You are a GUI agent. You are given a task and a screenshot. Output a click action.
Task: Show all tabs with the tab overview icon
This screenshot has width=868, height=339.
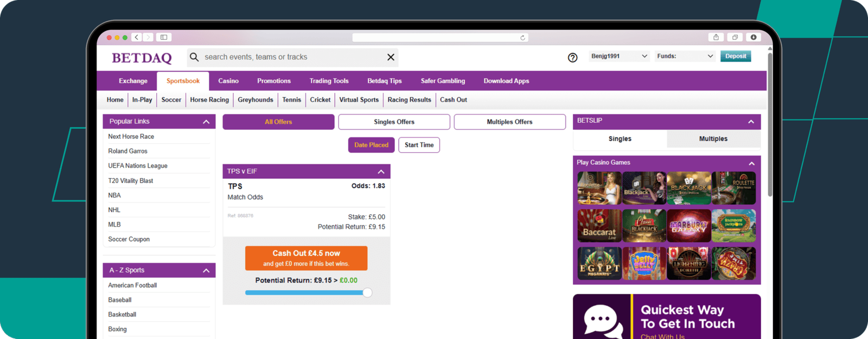click(735, 37)
